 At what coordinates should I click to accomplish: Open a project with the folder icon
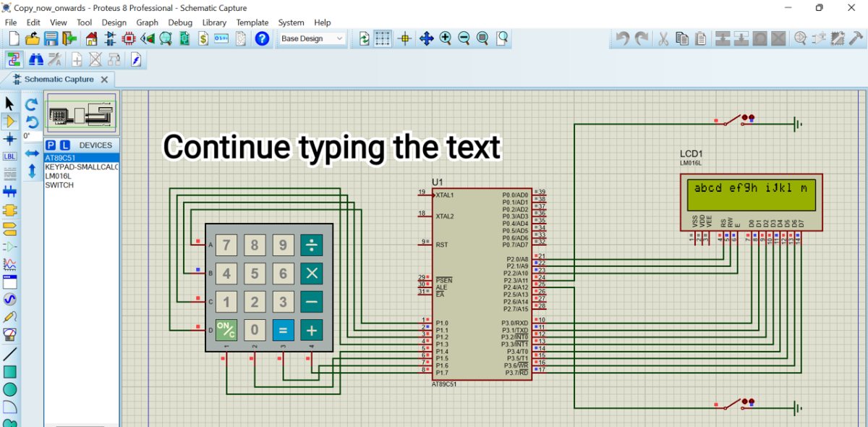point(32,38)
